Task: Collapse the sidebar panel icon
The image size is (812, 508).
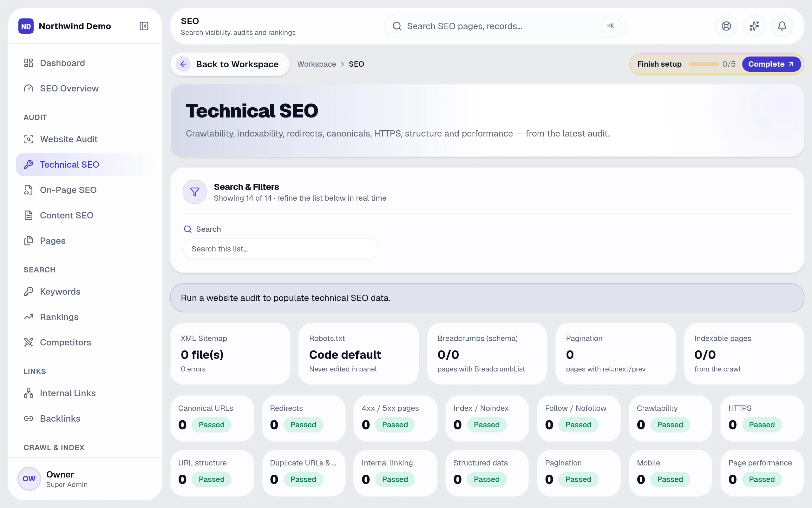Action: point(144,26)
